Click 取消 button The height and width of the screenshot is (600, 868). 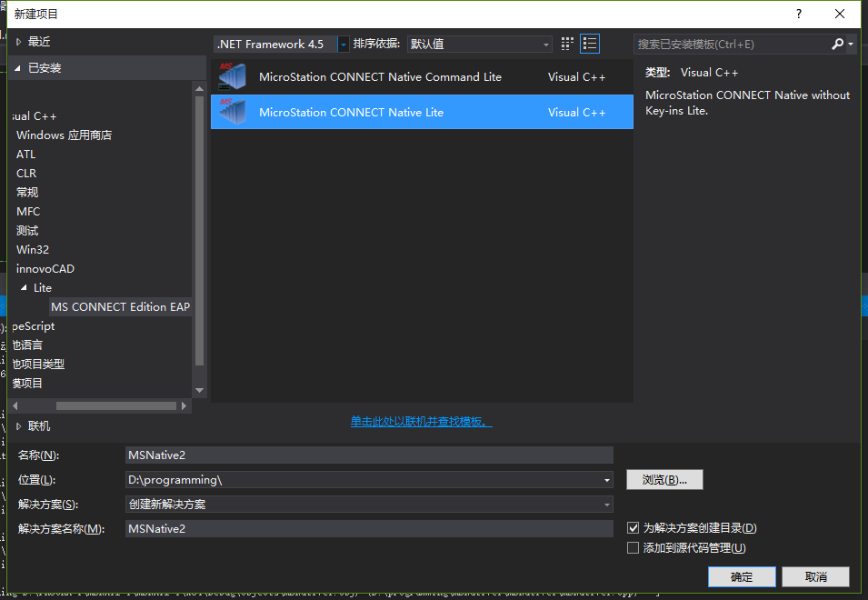point(816,576)
